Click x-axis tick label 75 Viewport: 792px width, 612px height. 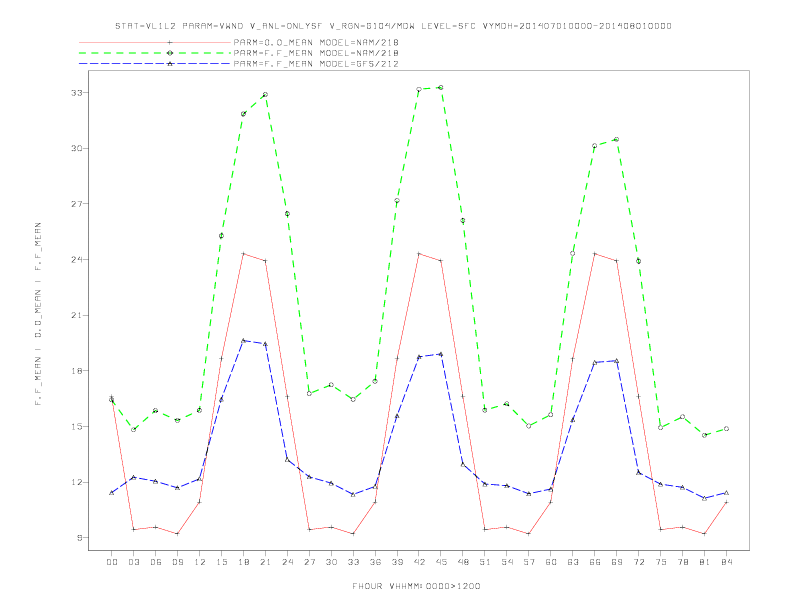pyautogui.click(x=661, y=562)
